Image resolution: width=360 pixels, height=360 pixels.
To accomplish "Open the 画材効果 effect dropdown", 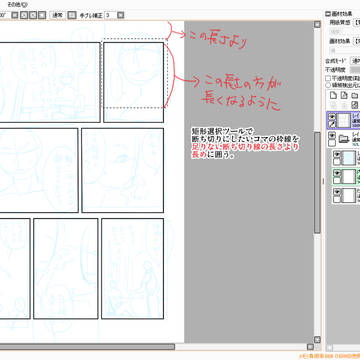I will pos(357,42).
